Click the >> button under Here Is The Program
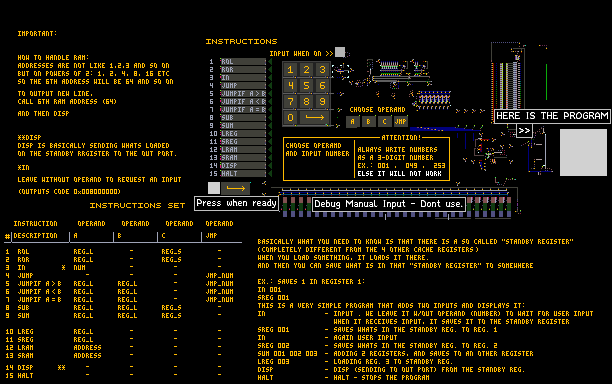 click(524, 131)
